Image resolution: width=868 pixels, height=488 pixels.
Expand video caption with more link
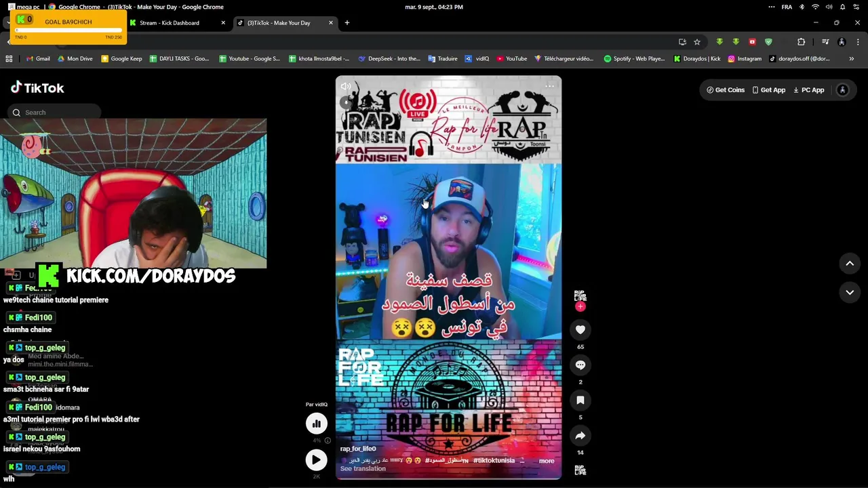(x=547, y=461)
